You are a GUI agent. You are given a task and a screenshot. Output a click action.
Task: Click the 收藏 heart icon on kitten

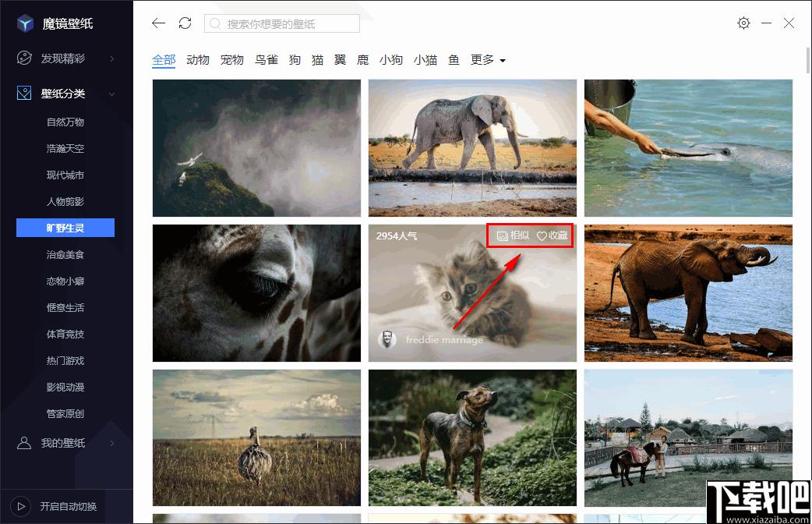tap(542, 235)
